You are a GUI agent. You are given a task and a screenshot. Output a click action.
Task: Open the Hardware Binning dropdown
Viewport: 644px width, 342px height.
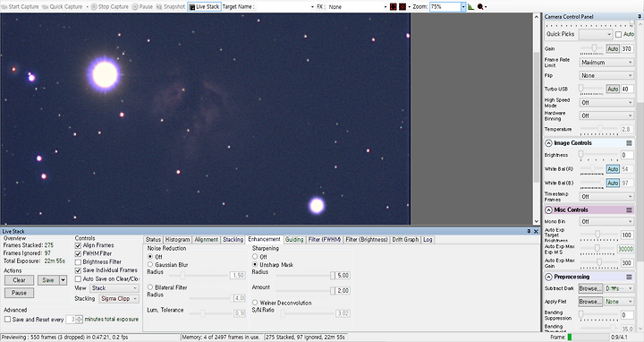point(606,115)
